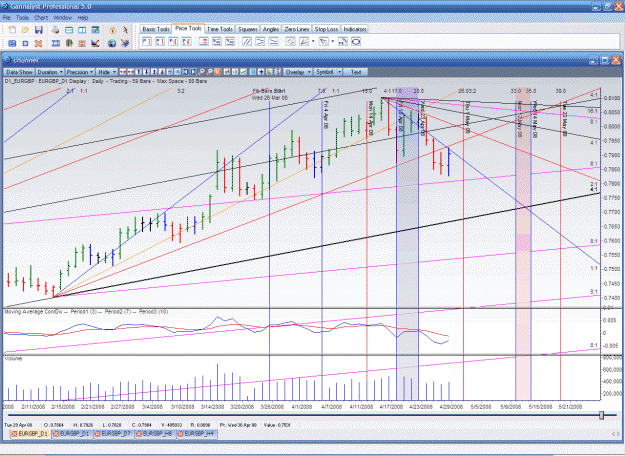The width and height of the screenshot is (625, 456).
Task: Click the New document icon
Action: click(x=12, y=30)
